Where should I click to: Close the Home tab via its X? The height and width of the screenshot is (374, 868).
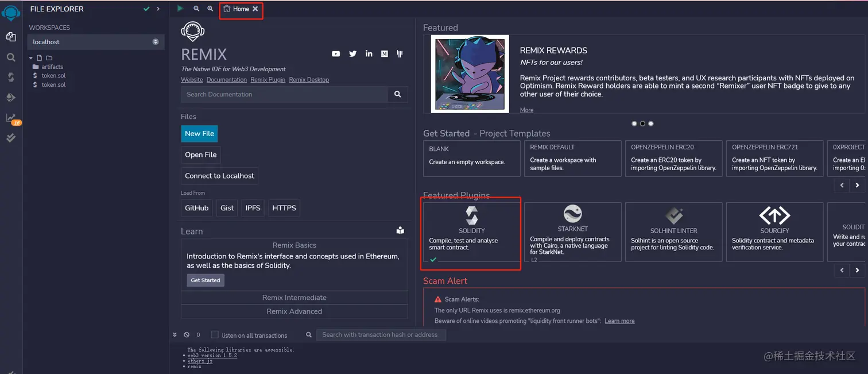click(x=255, y=9)
